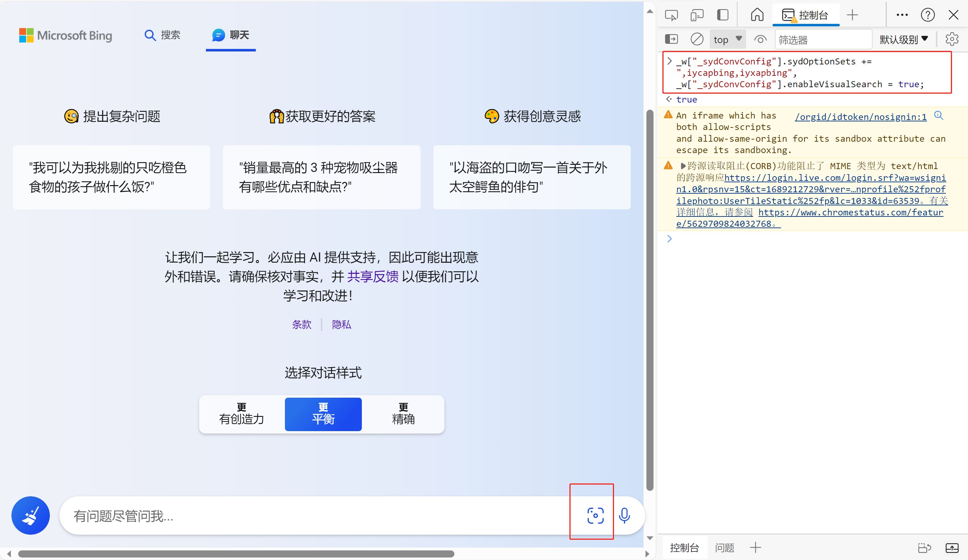Open DevTools customize ellipsis menu
This screenshot has height=560, width=968.
pyautogui.click(x=902, y=15)
